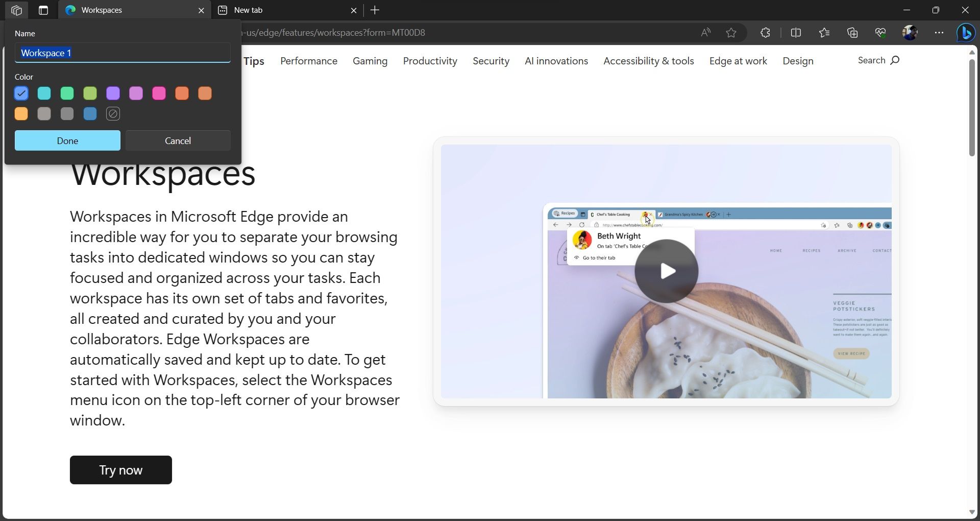
Task: Open the page Search control
Action: 878,60
